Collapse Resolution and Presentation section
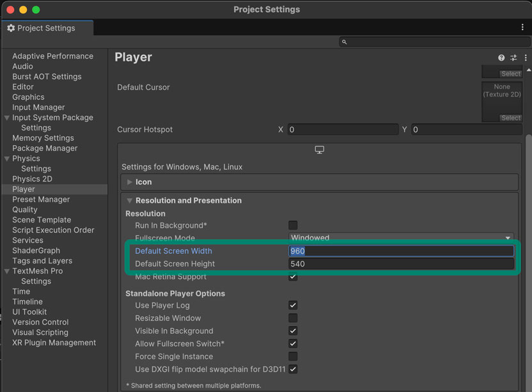Screen dimensions: 532x392 (x=129, y=201)
